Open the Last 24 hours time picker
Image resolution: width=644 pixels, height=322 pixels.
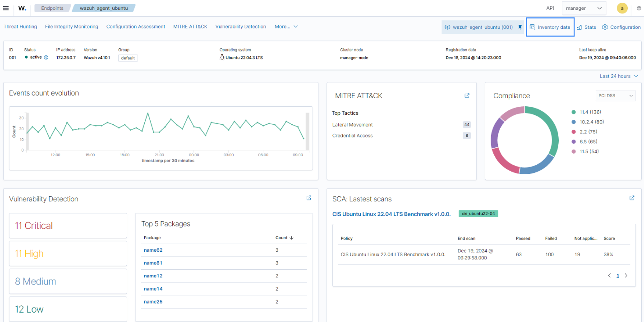(x=618, y=76)
